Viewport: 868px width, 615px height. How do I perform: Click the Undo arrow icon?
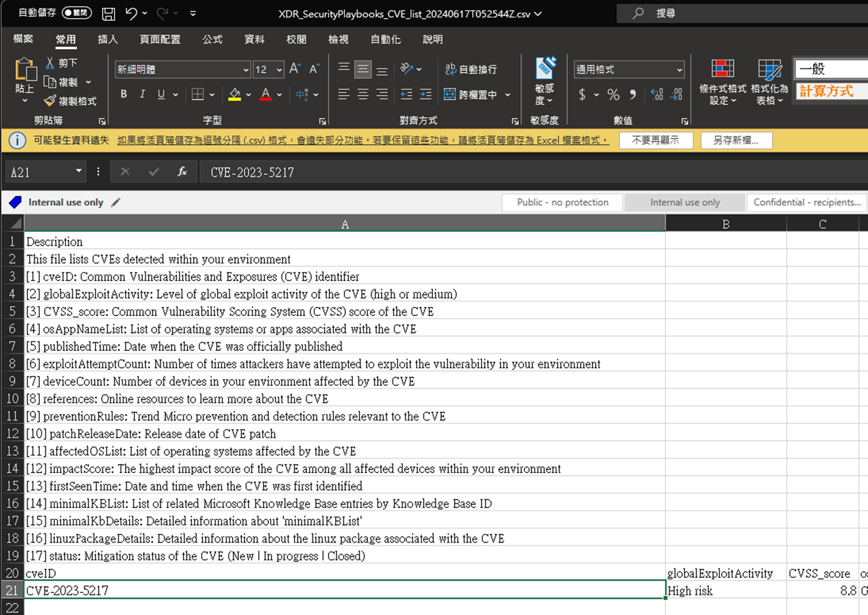click(131, 13)
